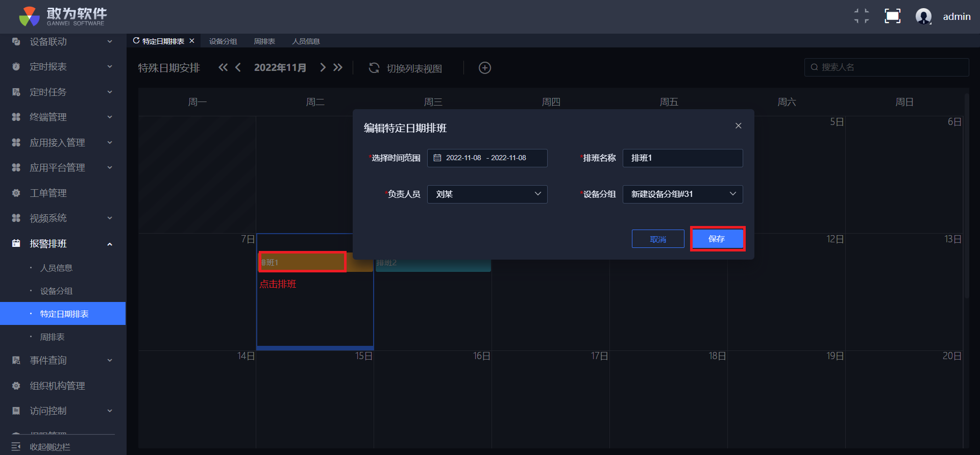The width and height of the screenshot is (980, 455).
Task: Click the switch list view refresh icon
Action: click(374, 68)
